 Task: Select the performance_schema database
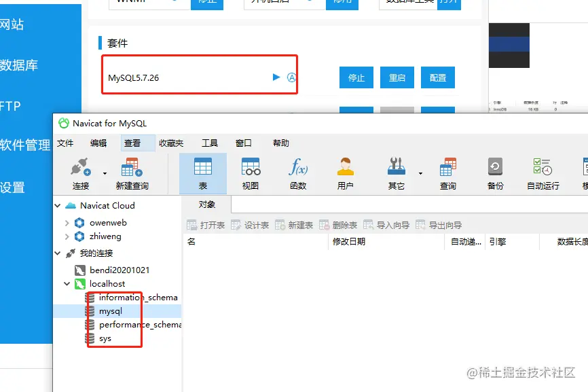click(141, 325)
